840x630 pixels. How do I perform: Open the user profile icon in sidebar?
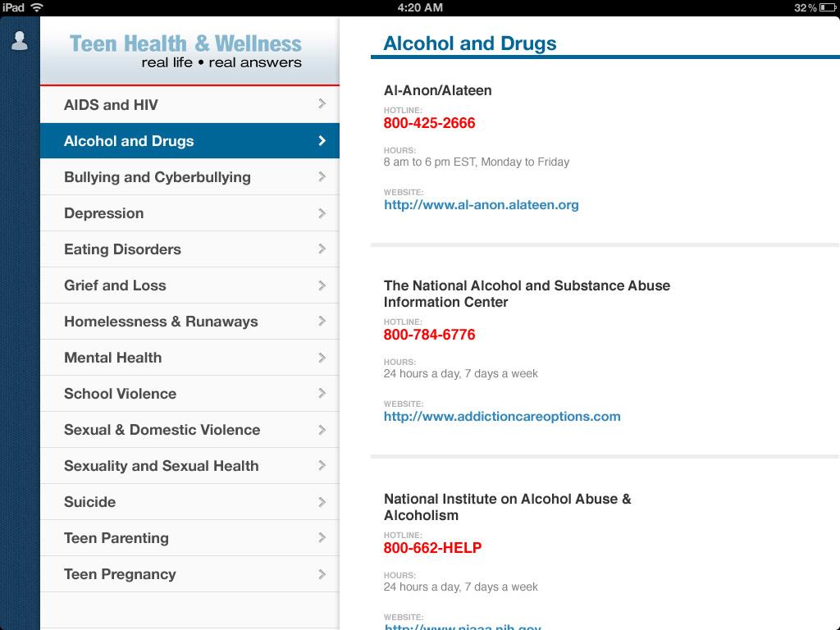click(x=20, y=41)
